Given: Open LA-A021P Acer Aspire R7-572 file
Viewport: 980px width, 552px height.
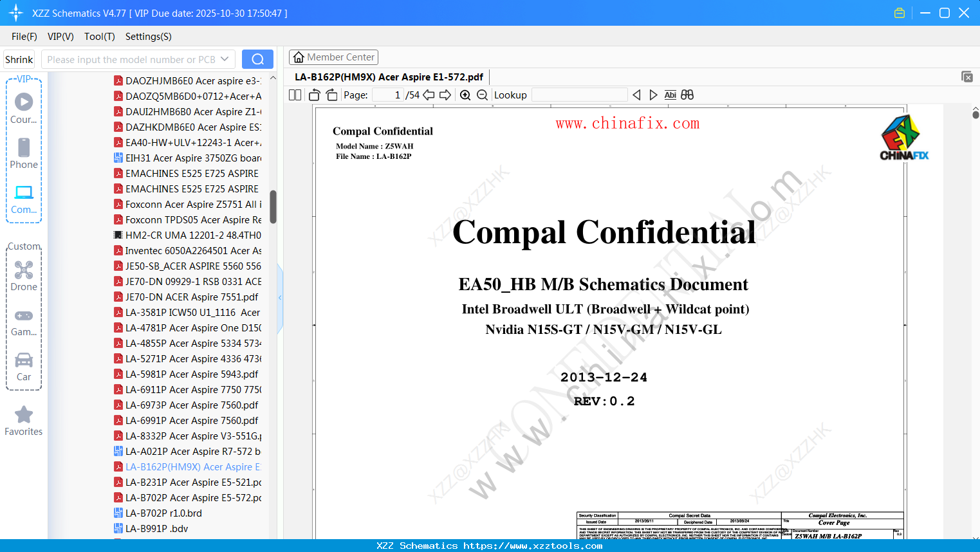Looking at the screenshot, I should click(x=187, y=452).
